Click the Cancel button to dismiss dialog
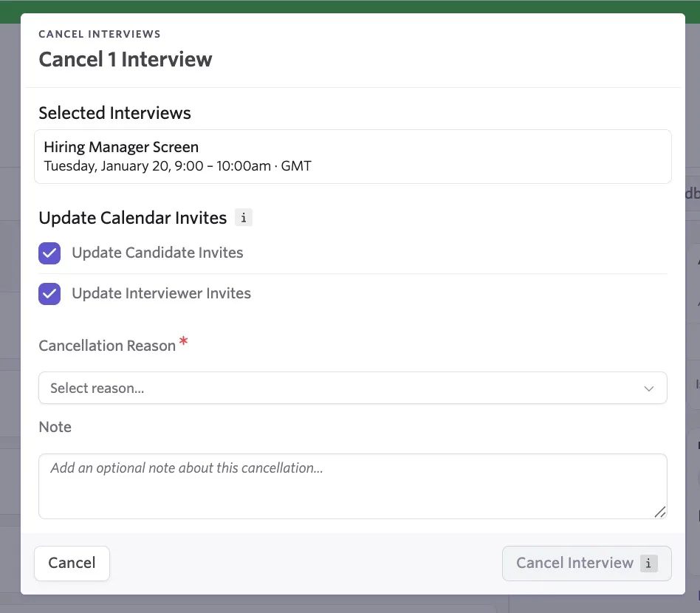700x613 pixels. (x=72, y=563)
